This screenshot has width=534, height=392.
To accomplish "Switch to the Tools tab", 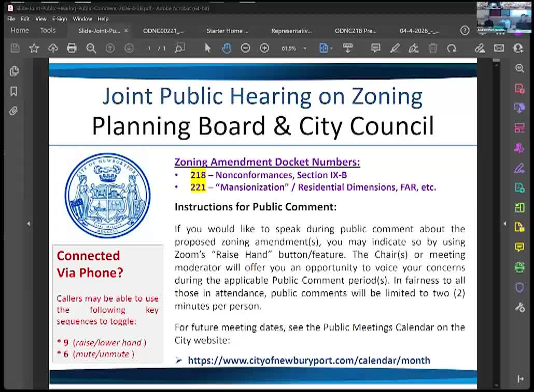I will coord(48,30).
